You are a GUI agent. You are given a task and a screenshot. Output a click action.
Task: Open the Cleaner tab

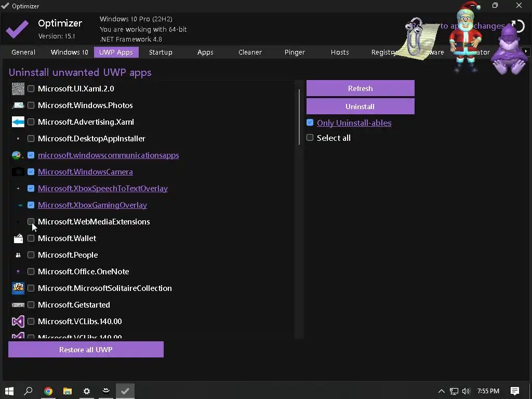coord(250,52)
